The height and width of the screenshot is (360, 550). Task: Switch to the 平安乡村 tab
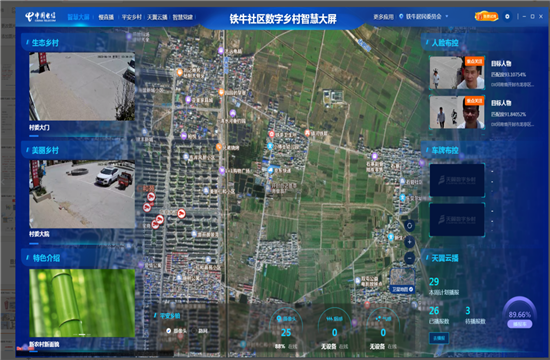coord(132,17)
